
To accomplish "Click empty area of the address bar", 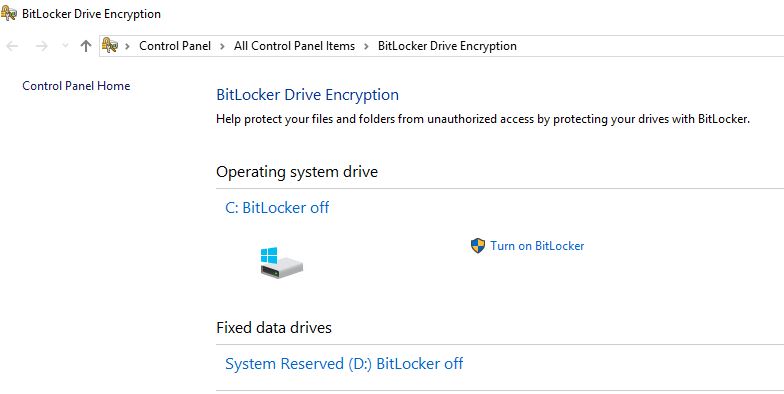I will click(650, 46).
